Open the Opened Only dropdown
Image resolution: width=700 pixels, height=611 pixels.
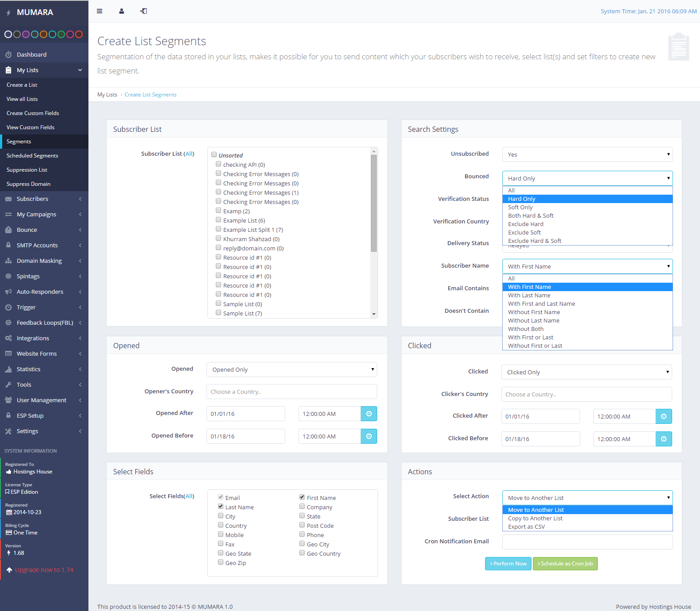pos(291,369)
